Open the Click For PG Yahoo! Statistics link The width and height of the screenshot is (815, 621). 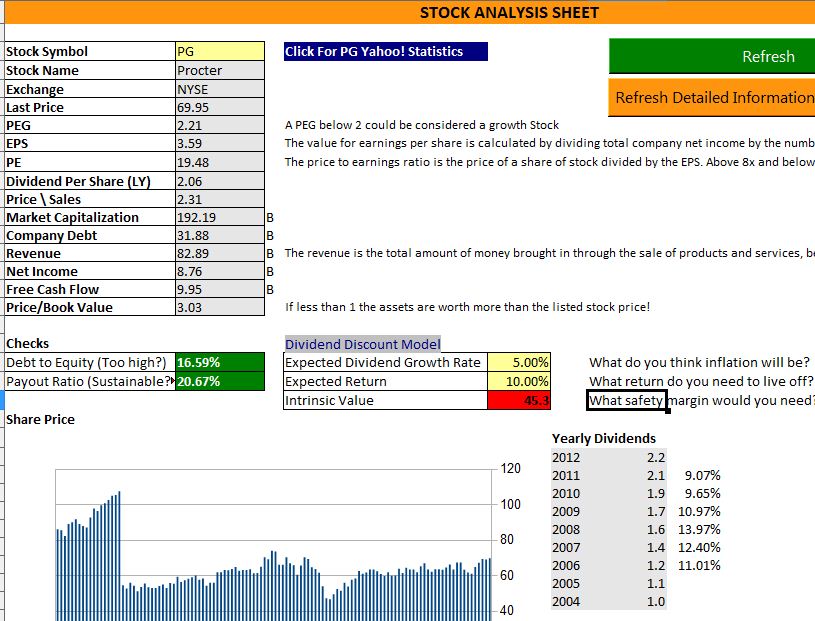click(386, 51)
